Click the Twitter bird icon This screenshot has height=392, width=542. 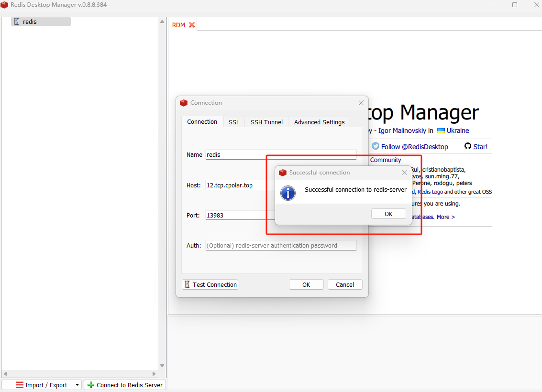tap(376, 146)
